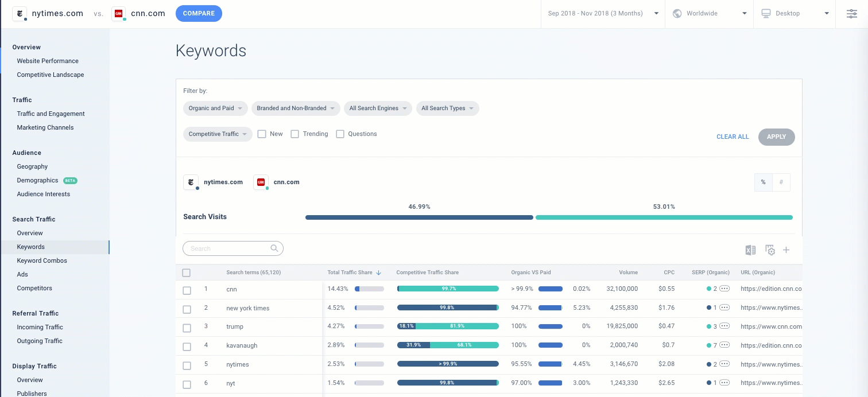868x397 pixels.
Task: Open the settings sliders icon
Action: (852, 14)
